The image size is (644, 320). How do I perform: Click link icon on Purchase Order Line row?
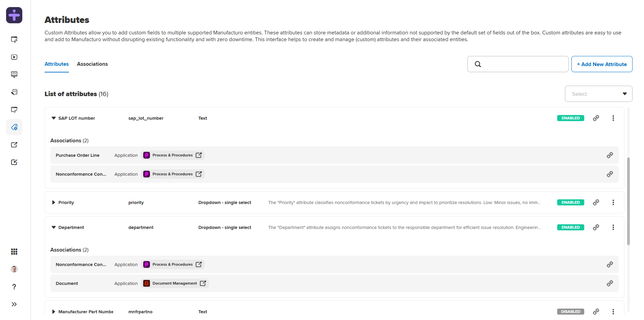click(x=609, y=155)
